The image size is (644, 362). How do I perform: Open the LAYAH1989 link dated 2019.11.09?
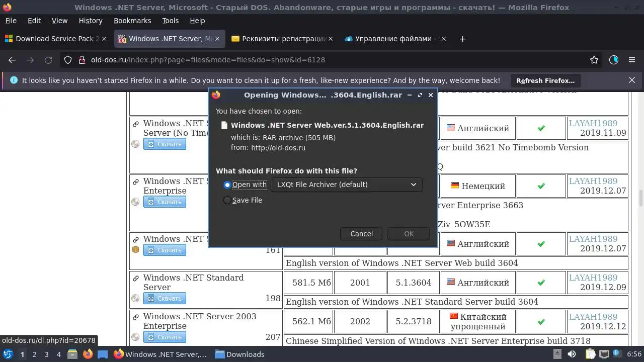(593, 123)
